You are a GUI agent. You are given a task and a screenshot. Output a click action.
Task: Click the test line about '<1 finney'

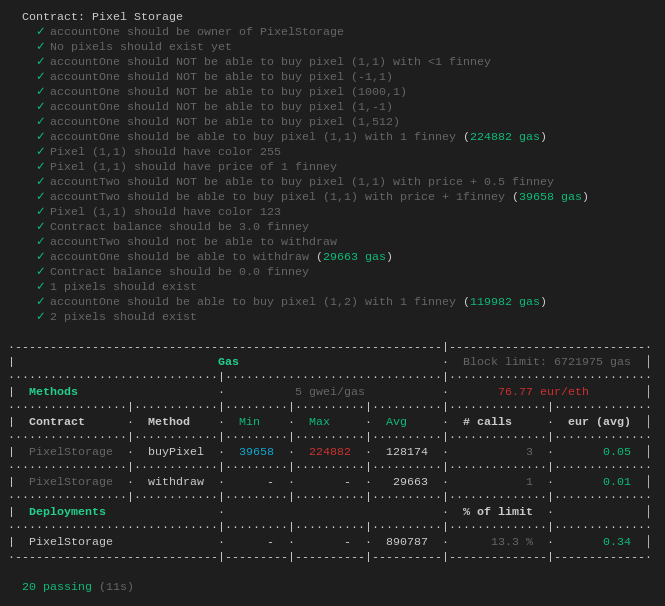[x=270, y=62]
